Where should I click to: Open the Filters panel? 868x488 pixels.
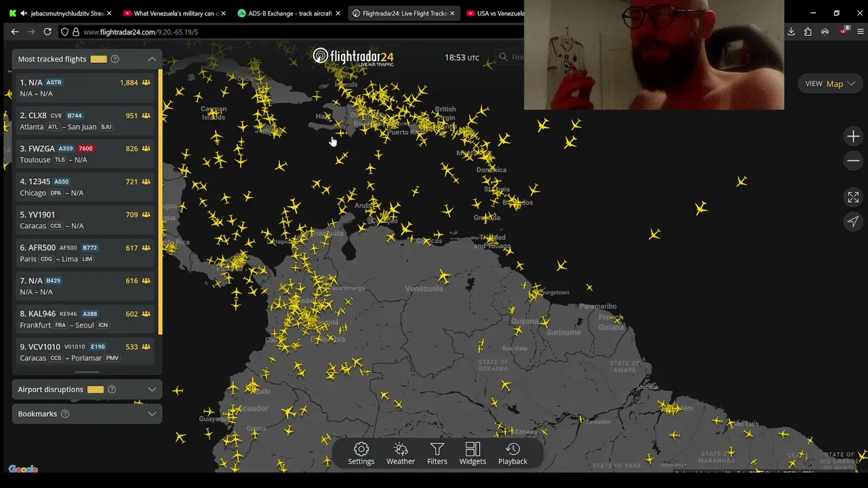[437, 453]
